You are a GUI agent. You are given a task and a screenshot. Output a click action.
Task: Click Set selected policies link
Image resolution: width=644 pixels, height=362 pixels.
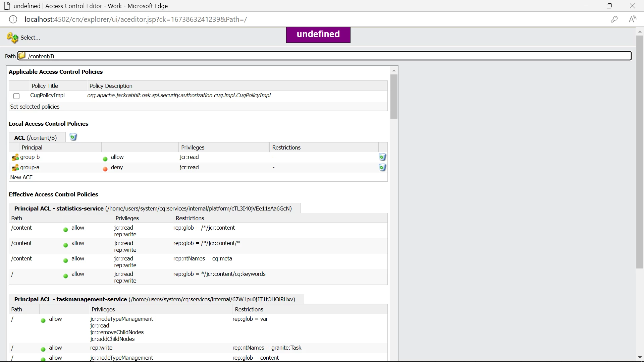pos(35,107)
